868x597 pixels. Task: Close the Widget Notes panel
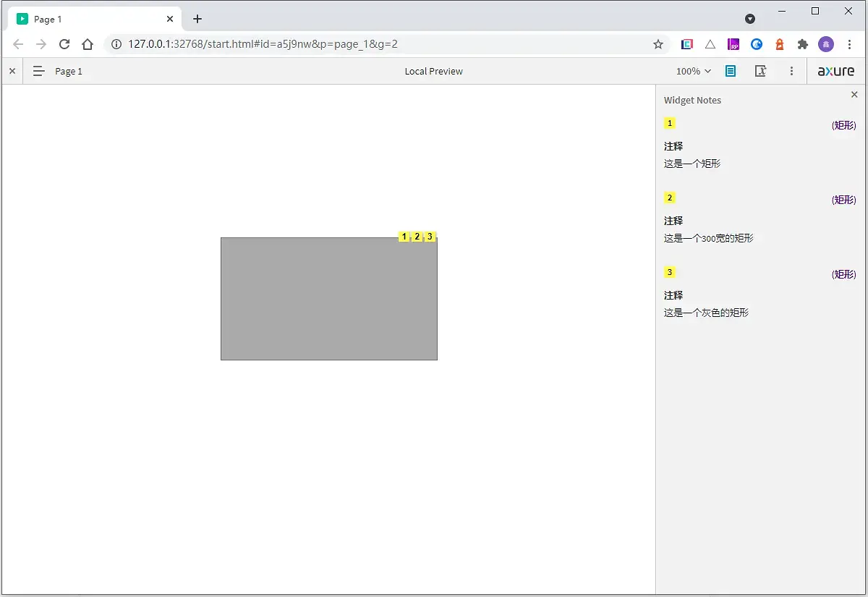(854, 95)
